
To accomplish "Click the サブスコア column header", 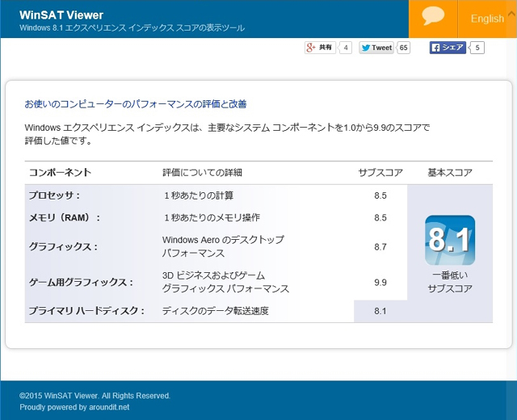I will click(380, 172).
